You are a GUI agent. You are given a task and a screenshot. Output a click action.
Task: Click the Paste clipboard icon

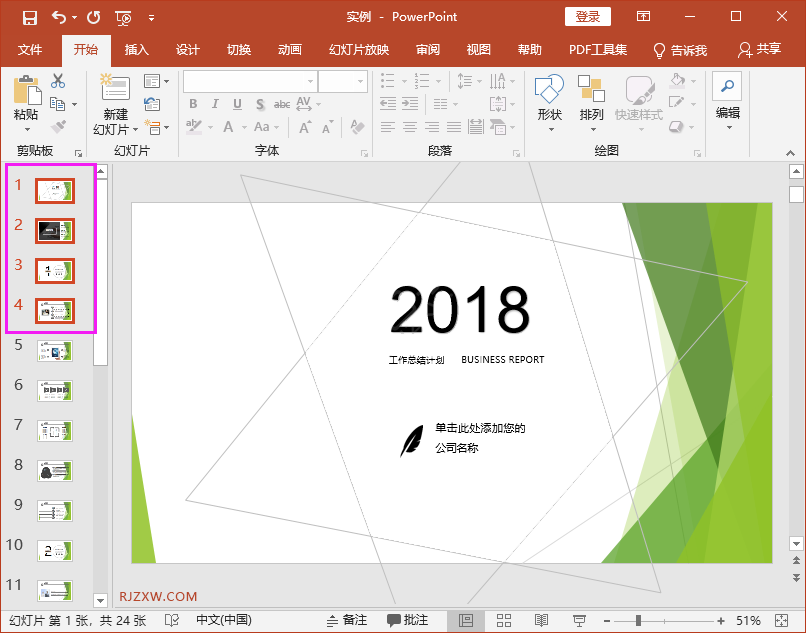point(27,91)
